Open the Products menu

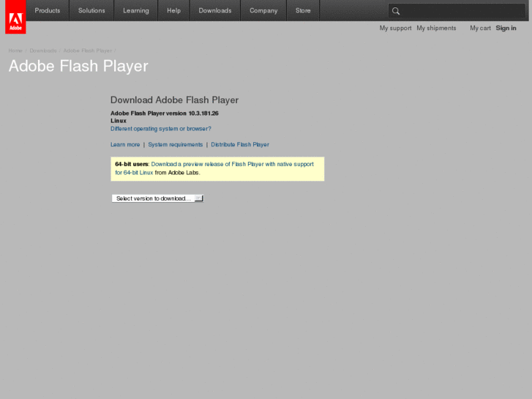tap(48, 10)
